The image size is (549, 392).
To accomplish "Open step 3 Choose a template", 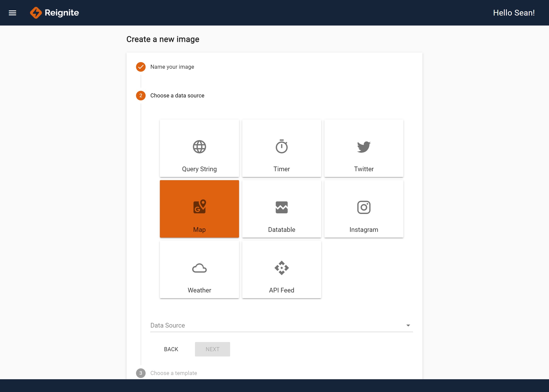I will tap(173, 373).
